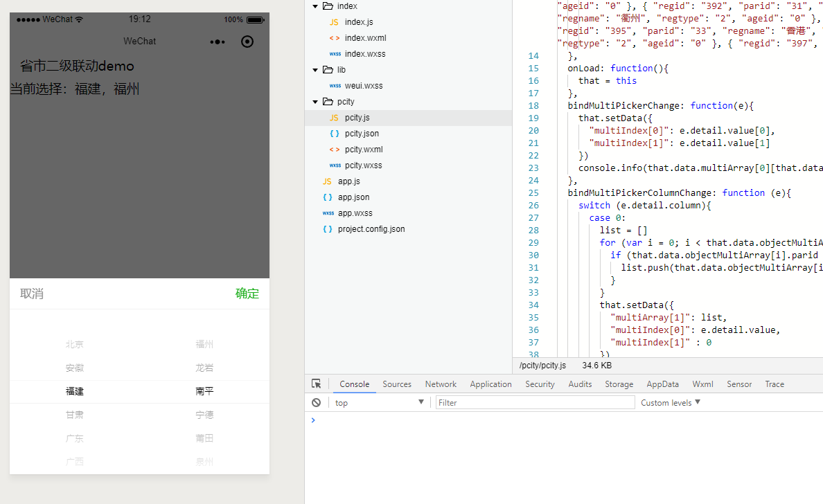Click the wxss icon beside weui.wxss
Image resolution: width=823 pixels, height=504 pixels.
[335, 85]
